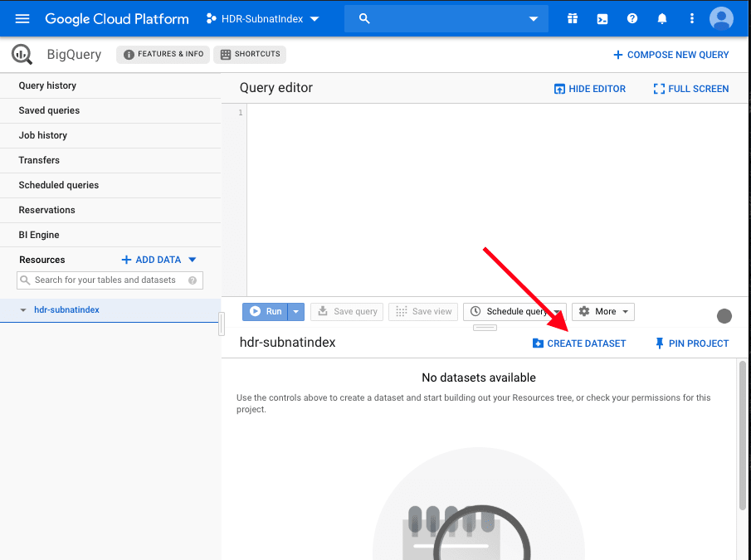Open the hamburger navigation menu
751x560 pixels.
point(22,18)
